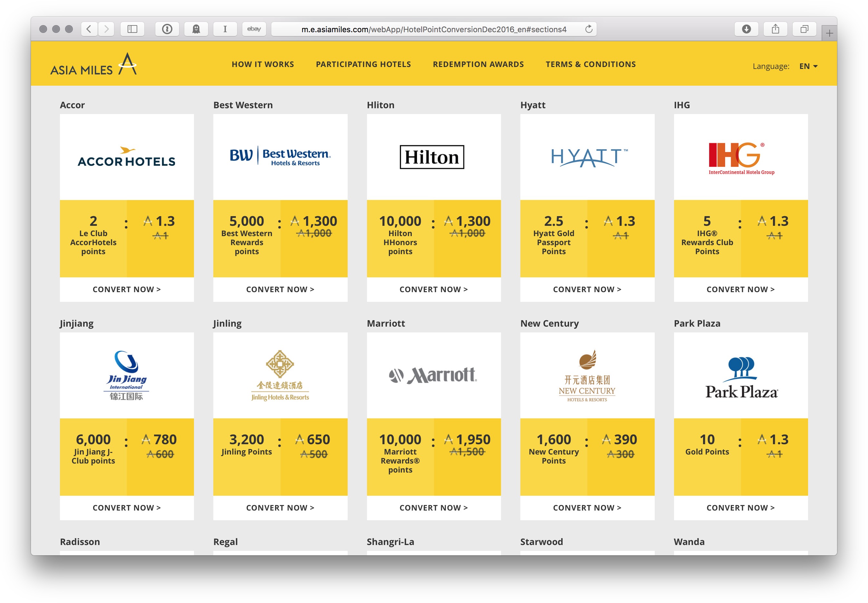Click Convert Now under IHG
868x603 pixels.
click(x=740, y=289)
